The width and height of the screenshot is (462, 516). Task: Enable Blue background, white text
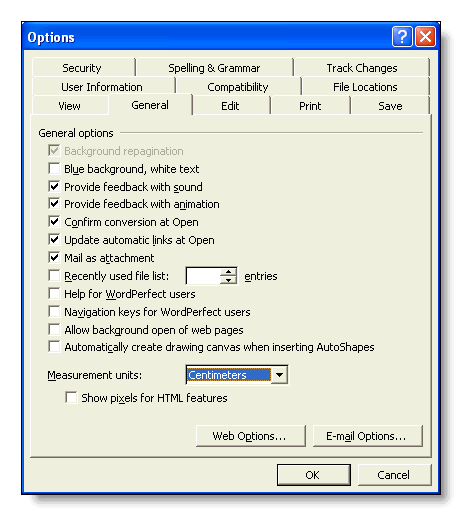pyautogui.click(x=54, y=169)
